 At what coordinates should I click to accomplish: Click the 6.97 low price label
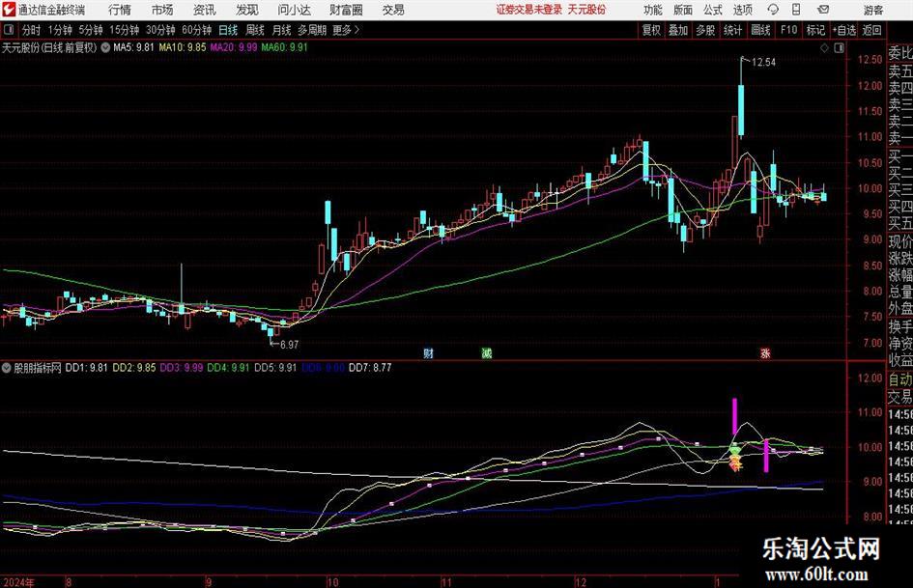289,344
